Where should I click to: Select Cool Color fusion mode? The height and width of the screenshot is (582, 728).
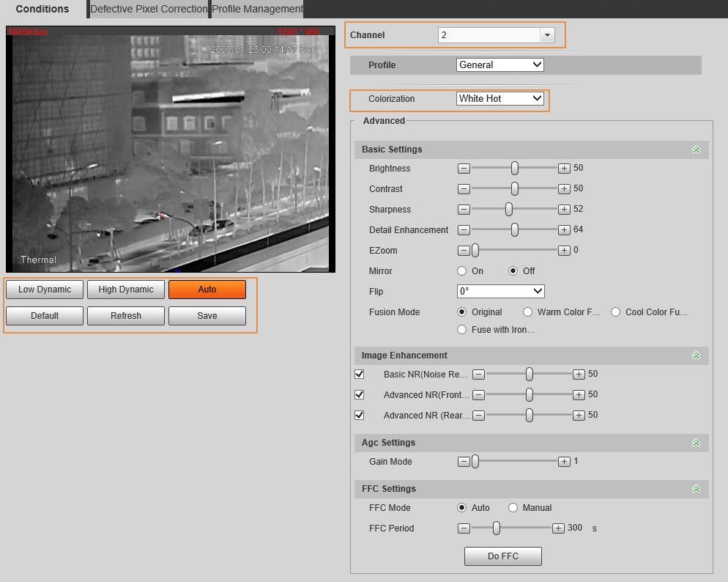[615, 312]
